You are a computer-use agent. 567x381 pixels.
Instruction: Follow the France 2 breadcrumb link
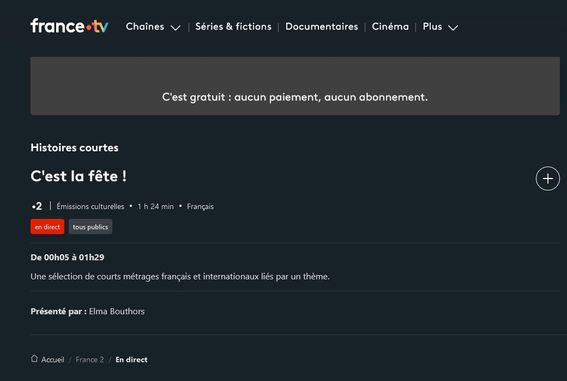click(x=90, y=360)
